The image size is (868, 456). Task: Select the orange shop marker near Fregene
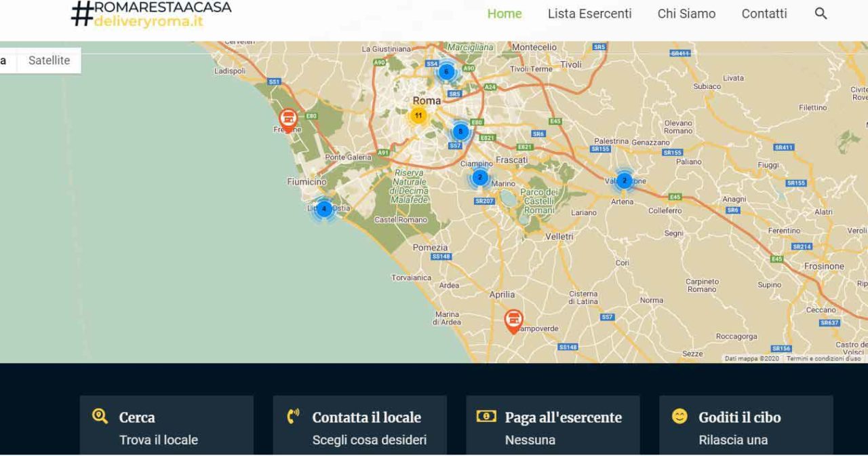tap(288, 120)
